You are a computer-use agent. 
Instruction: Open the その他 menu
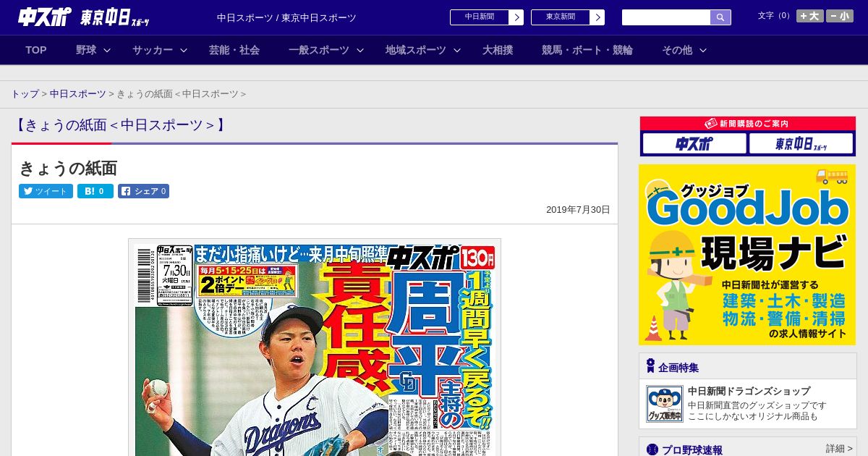point(677,50)
